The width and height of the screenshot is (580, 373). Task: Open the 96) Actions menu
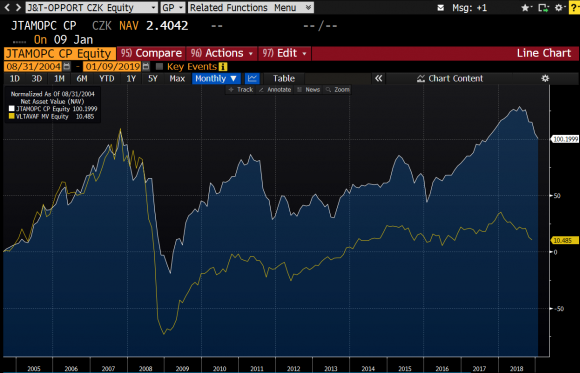(222, 53)
